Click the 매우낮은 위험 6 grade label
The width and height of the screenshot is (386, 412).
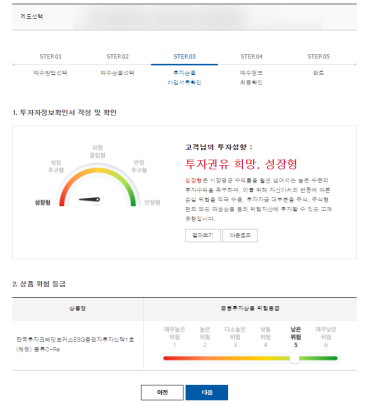point(326,337)
